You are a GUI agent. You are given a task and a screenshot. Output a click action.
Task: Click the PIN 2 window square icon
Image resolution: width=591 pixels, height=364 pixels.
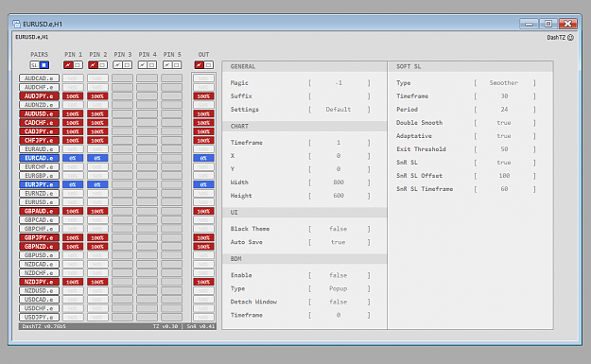click(102, 65)
